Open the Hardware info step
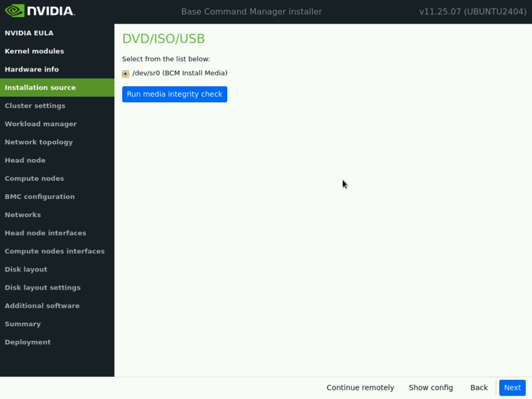Viewport: 532px width, 399px height. [x=57, y=69]
